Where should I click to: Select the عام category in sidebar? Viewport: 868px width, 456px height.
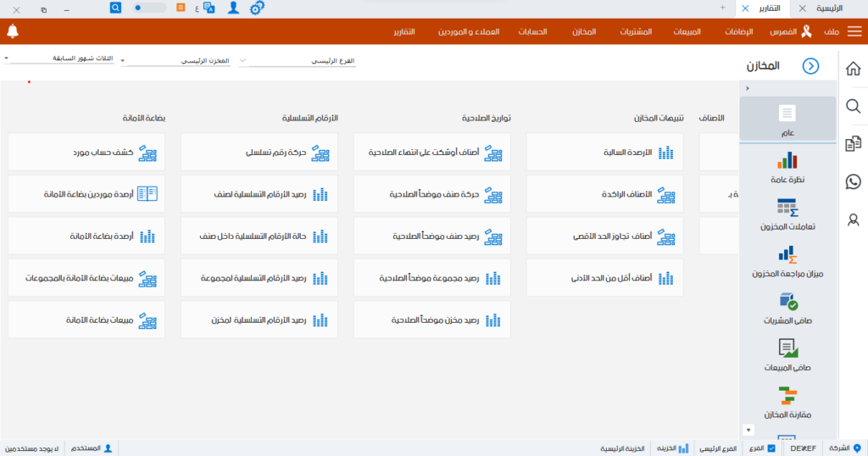coord(787,119)
